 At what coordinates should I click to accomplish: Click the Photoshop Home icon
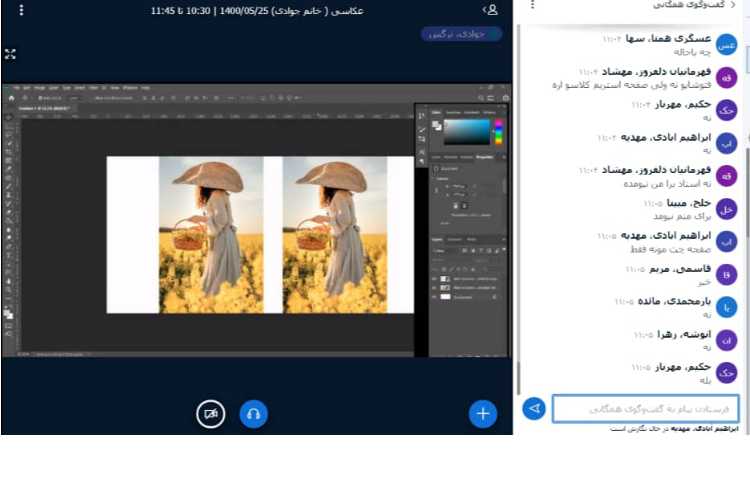(11, 98)
